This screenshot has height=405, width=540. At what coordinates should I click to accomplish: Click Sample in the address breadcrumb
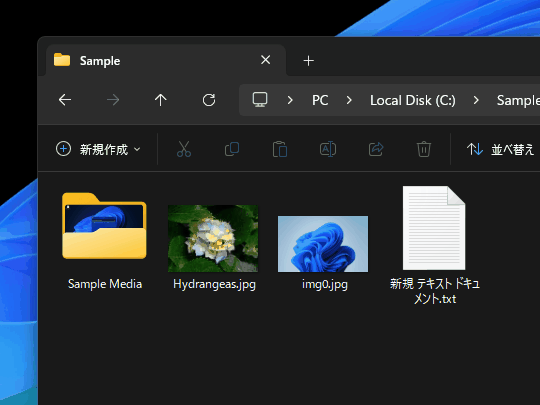click(x=518, y=100)
